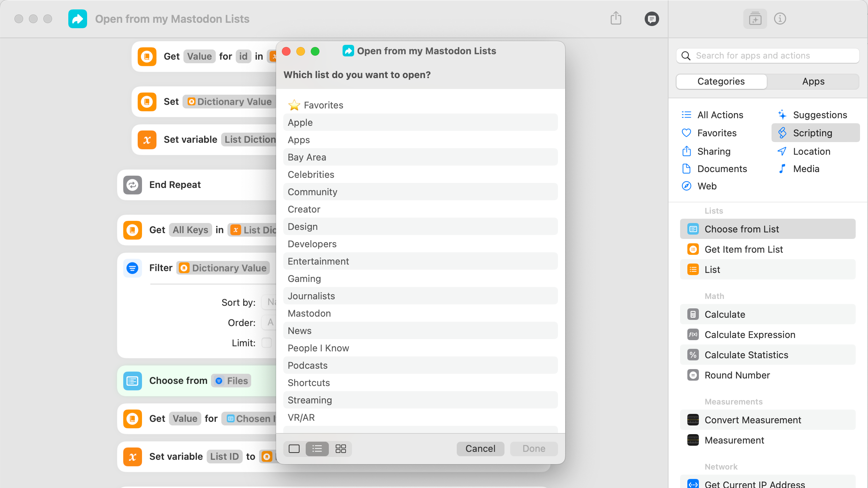Screen dimensions: 868x488
Task: Click the Shortcuts app icon beside editor title
Action: pyautogui.click(x=77, y=19)
